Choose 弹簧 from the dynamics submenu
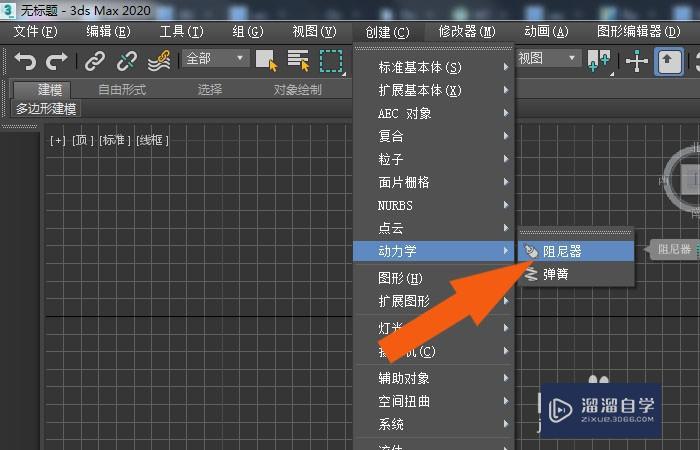This screenshot has height=450, width=700. (x=576, y=274)
